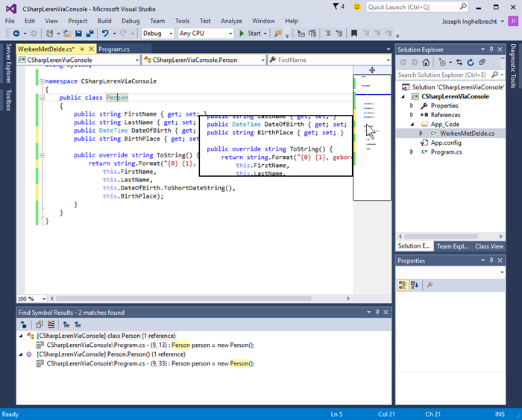Click the feedback smiley icon

357,7
